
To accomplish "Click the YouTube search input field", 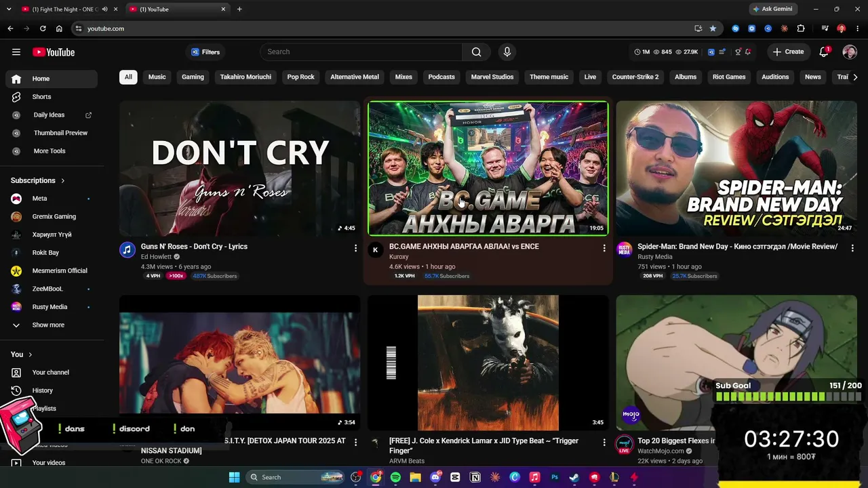I will pyautogui.click(x=361, y=52).
